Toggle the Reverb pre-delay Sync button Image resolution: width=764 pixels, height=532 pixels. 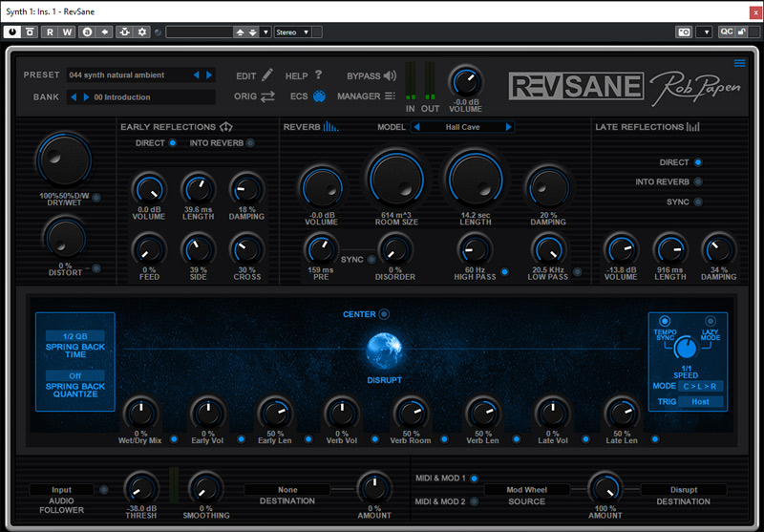pos(370,259)
